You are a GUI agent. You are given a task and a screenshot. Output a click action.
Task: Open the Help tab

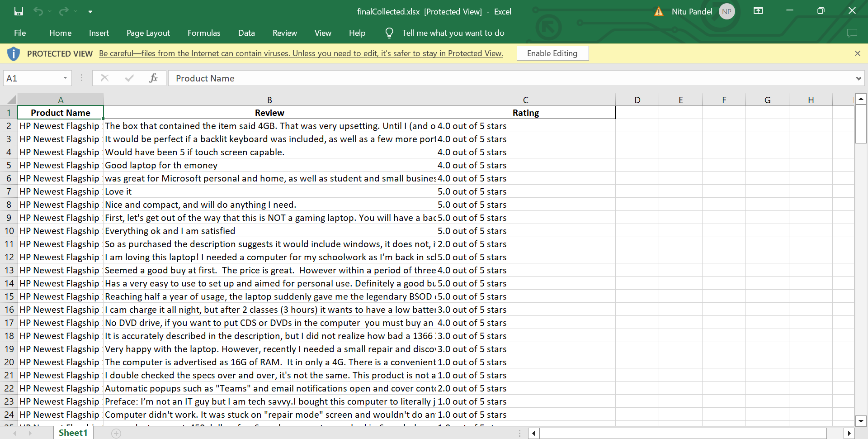[x=357, y=33]
